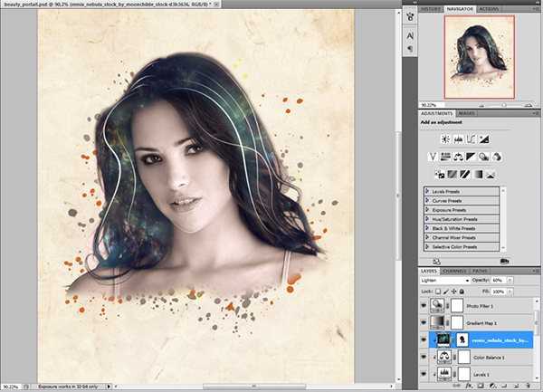Select the Gradient Map 1 layer name
This screenshot has width=543, height=392.
point(481,322)
